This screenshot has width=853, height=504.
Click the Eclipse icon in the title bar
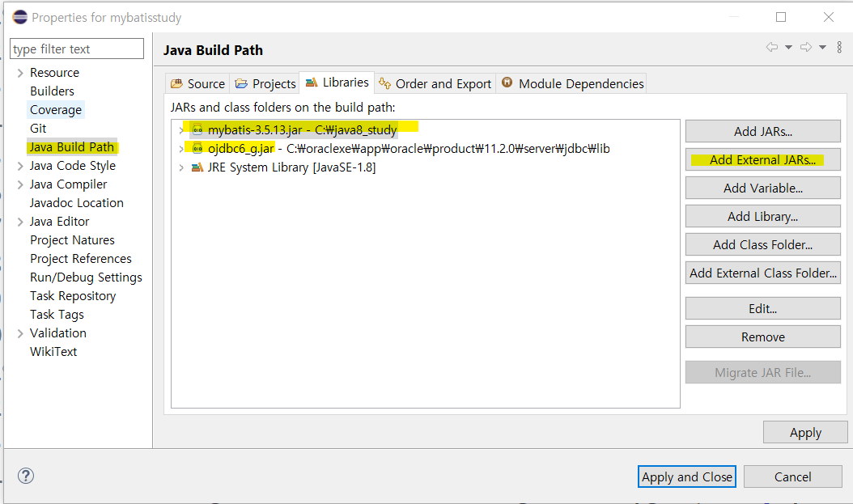point(19,17)
